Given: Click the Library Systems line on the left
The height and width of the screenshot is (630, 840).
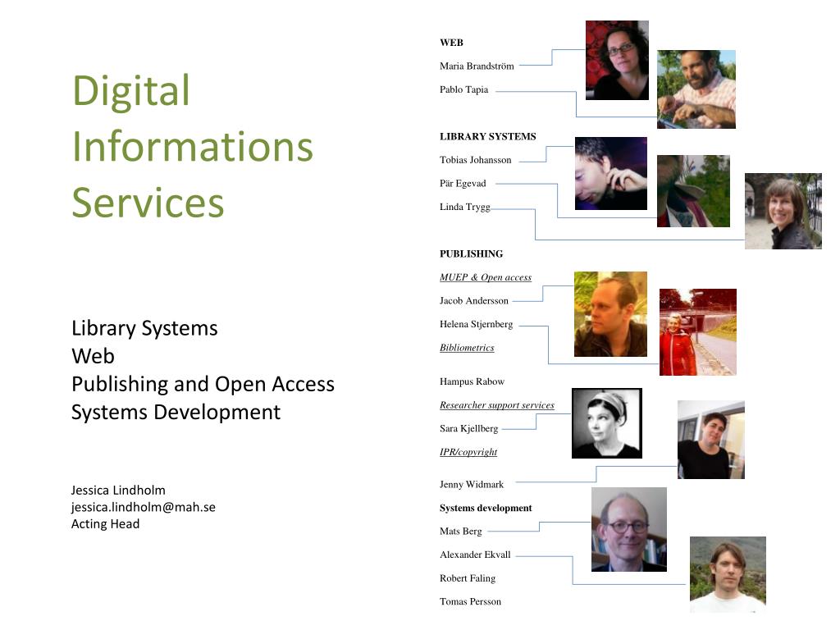Looking at the screenshot, I should (144, 328).
